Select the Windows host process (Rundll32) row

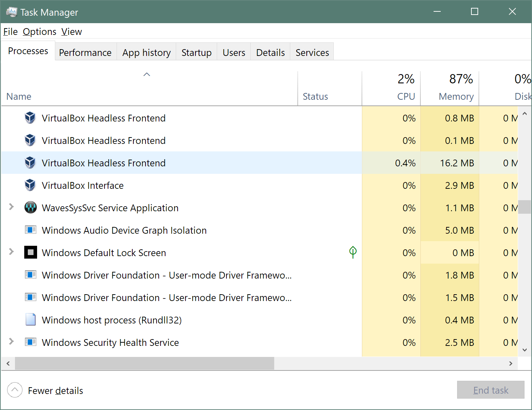coord(259,320)
